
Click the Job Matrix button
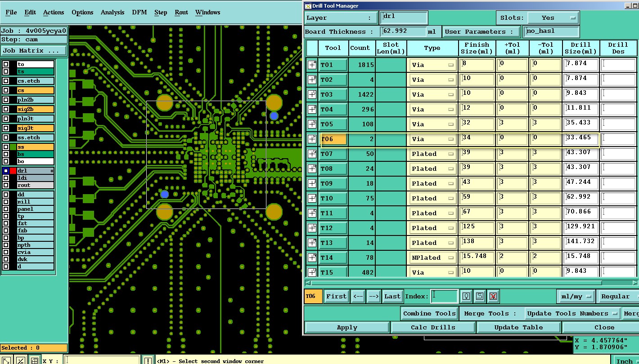coord(34,50)
